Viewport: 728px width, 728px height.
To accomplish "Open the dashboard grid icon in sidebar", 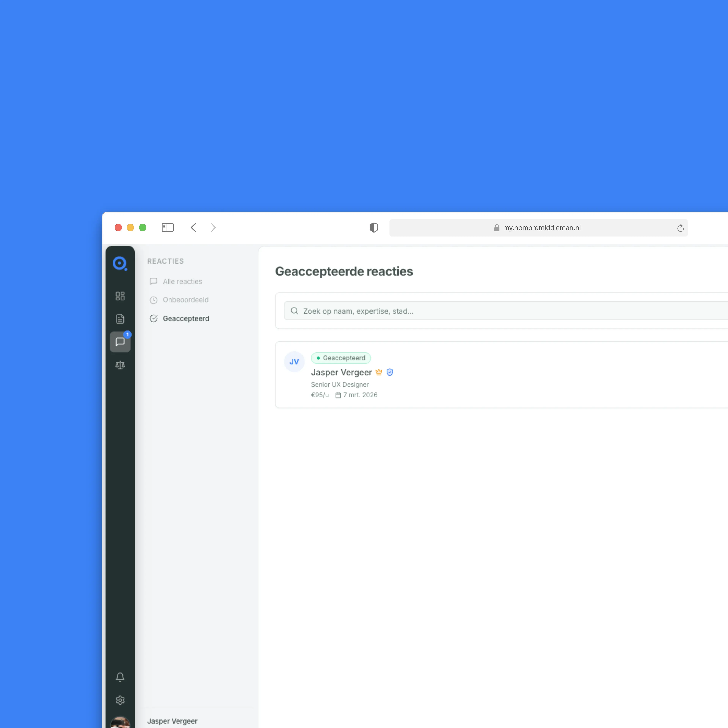I will click(x=120, y=296).
